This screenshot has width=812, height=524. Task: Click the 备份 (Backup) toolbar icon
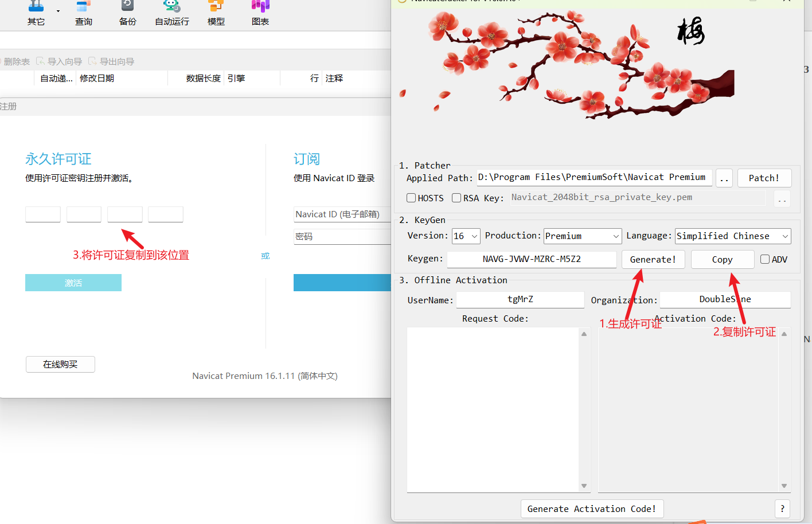tap(127, 11)
